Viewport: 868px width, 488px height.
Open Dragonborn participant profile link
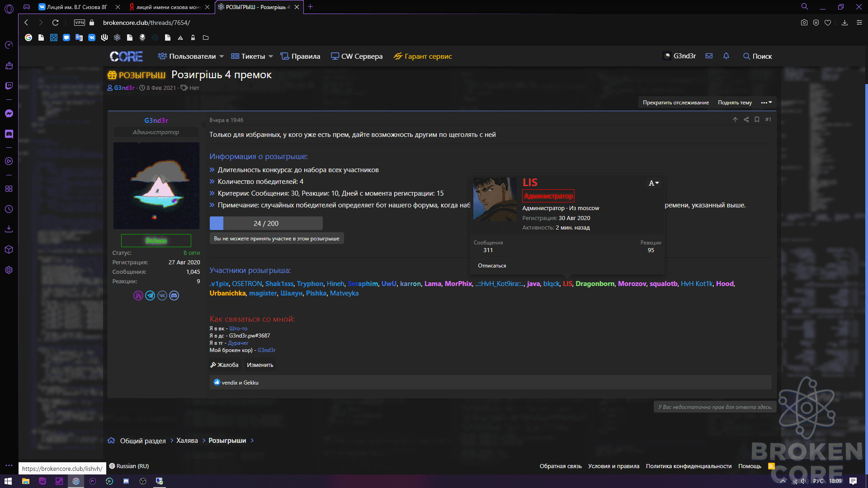point(595,284)
